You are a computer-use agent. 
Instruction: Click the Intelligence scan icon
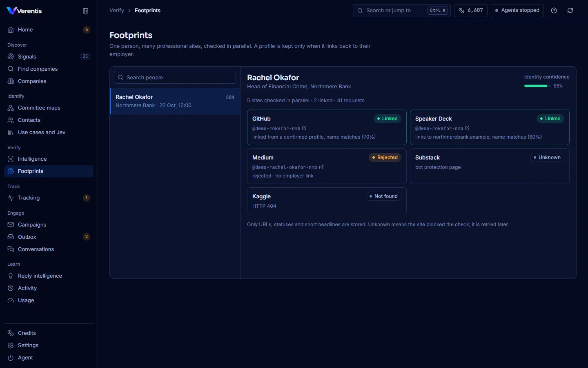click(11, 159)
